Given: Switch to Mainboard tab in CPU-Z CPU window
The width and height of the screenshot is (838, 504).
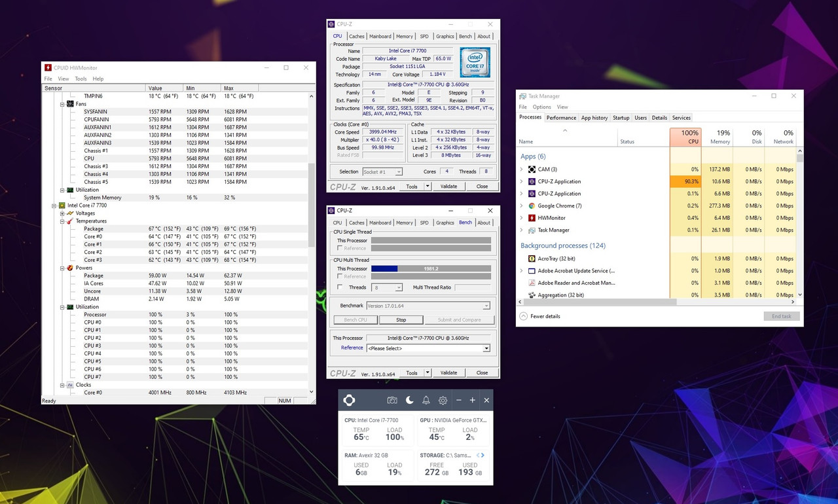Looking at the screenshot, I should pos(380,36).
